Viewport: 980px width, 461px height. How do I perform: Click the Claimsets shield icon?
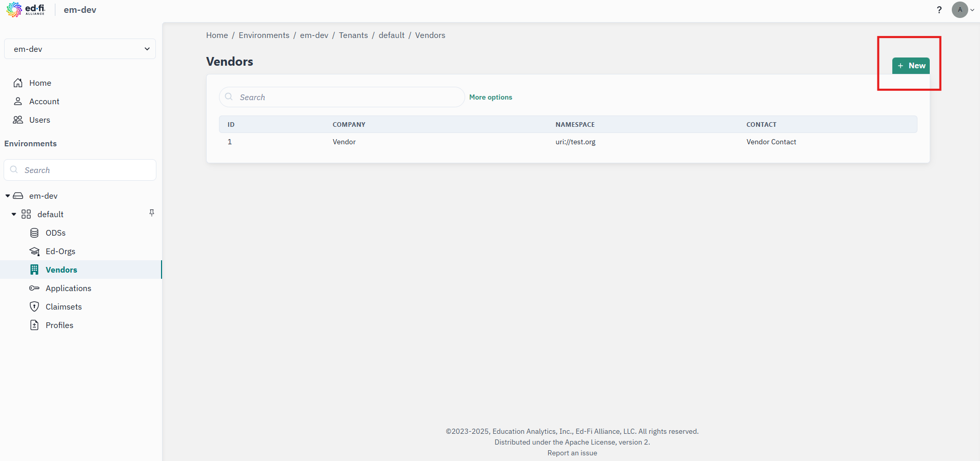coord(34,306)
